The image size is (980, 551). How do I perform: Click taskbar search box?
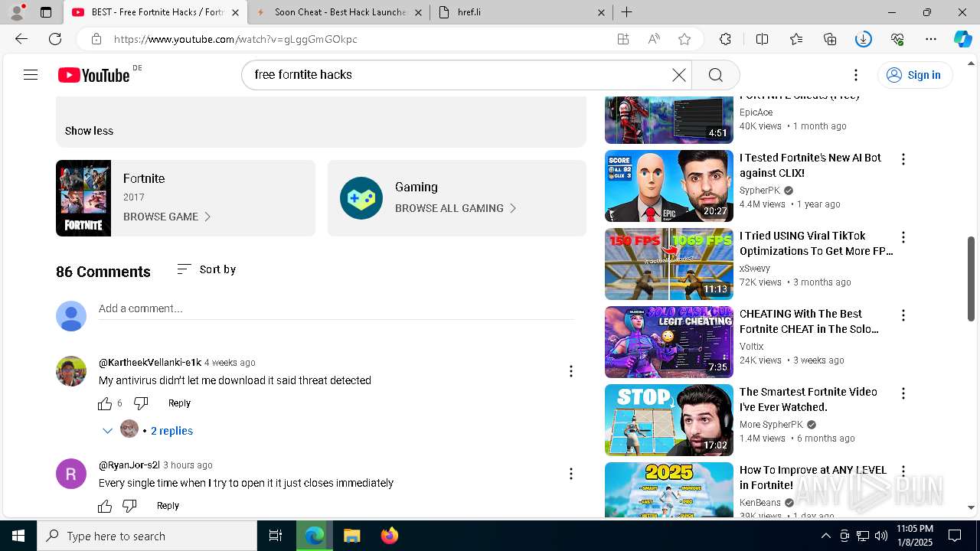point(147,536)
